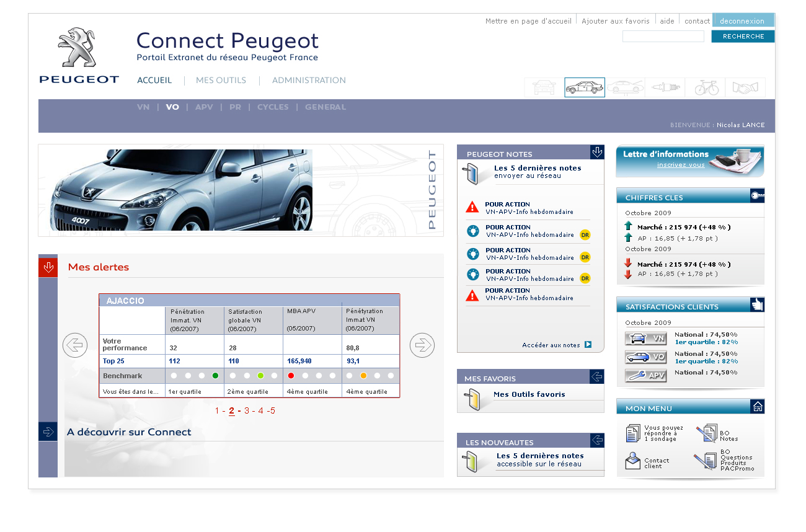
Task: Click the VN satisfaction car badge
Action: [x=646, y=339]
